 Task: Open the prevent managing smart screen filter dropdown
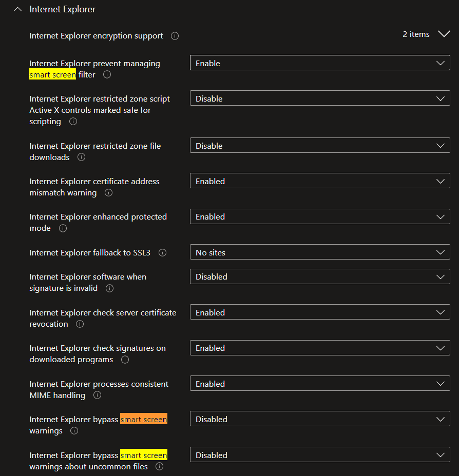[319, 63]
